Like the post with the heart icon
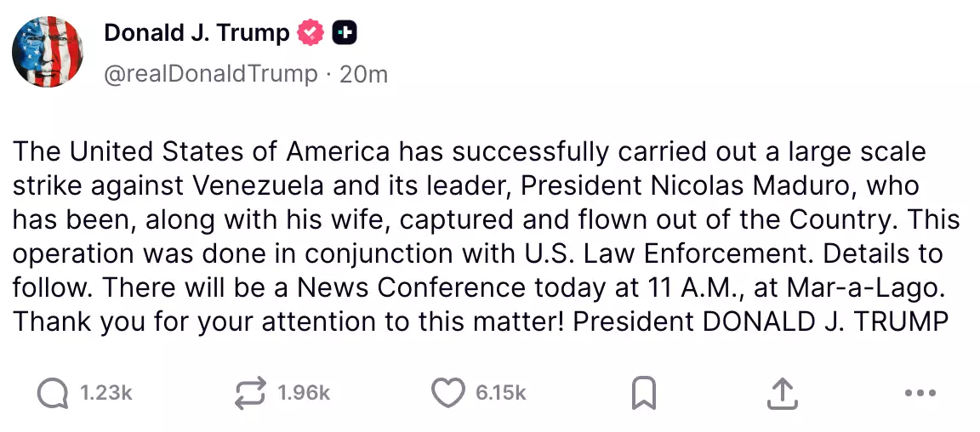 [x=447, y=393]
